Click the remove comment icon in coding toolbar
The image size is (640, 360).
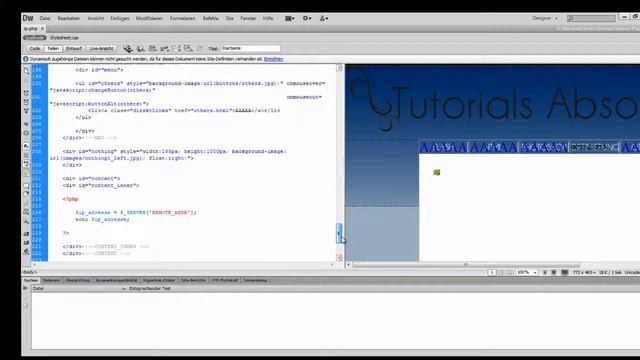click(x=26, y=194)
